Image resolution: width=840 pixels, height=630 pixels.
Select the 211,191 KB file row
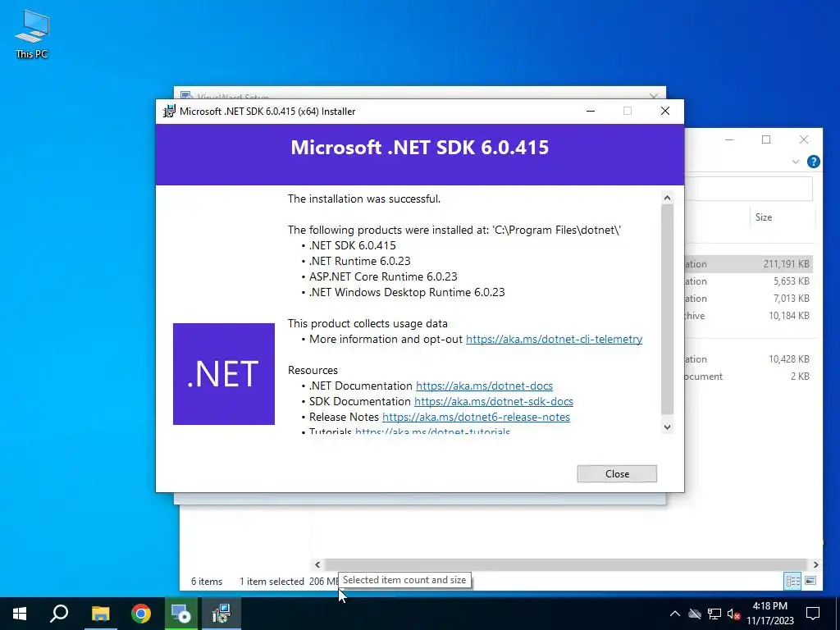coord(748,264)
